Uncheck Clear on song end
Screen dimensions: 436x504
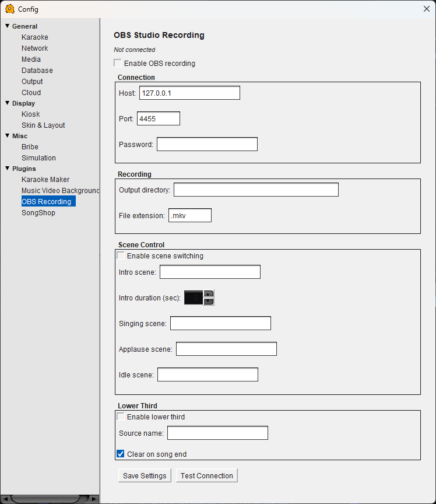click(121, 454)
